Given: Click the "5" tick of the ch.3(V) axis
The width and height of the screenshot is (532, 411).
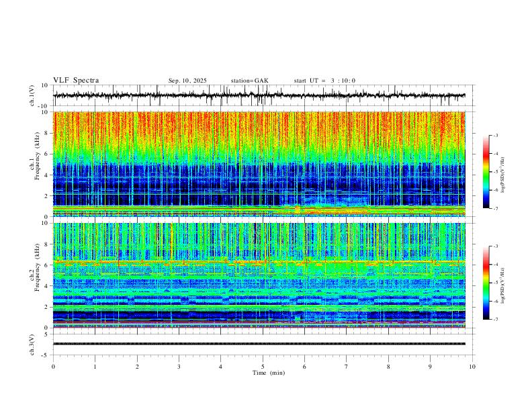Looking at the screenshot, I should pos(47,334).
